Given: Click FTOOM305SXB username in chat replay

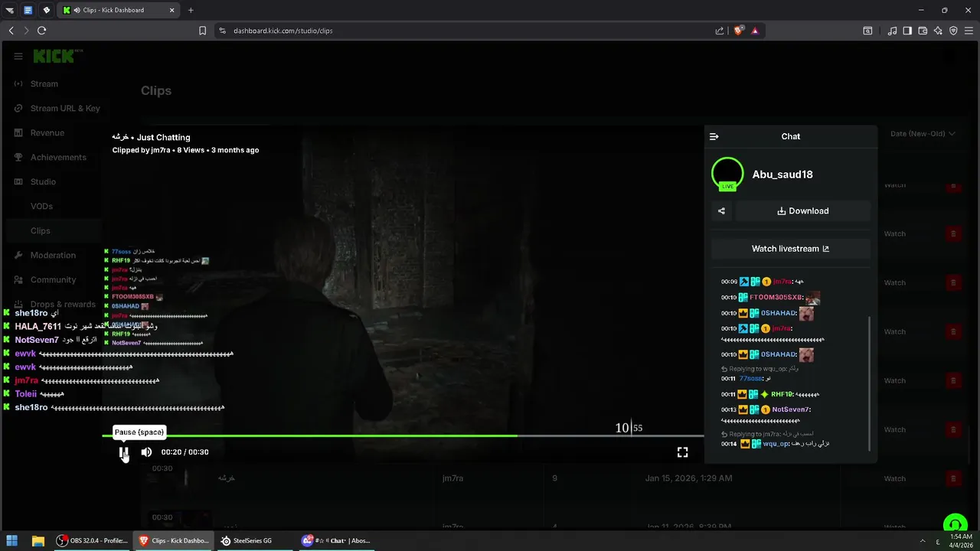Looking at the screenshot, I should [x=775, y=298].
